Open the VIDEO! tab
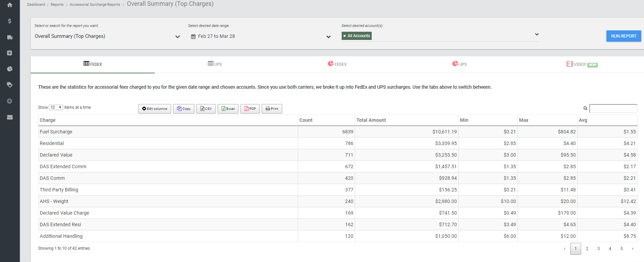644x262 pixels. click(x=582, y=64)
